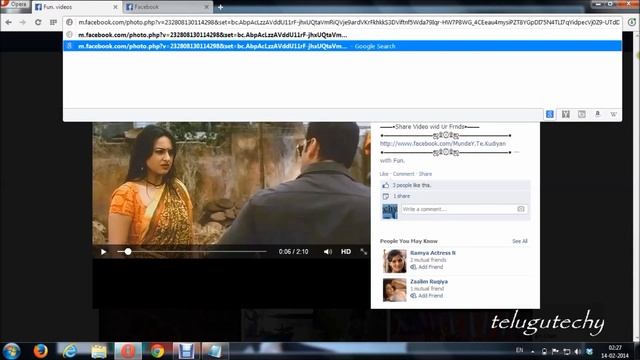This screenshot has width=640, height=360.
Task: Open Zaalim Ruqiya profile name
Action: click(429, 282)
